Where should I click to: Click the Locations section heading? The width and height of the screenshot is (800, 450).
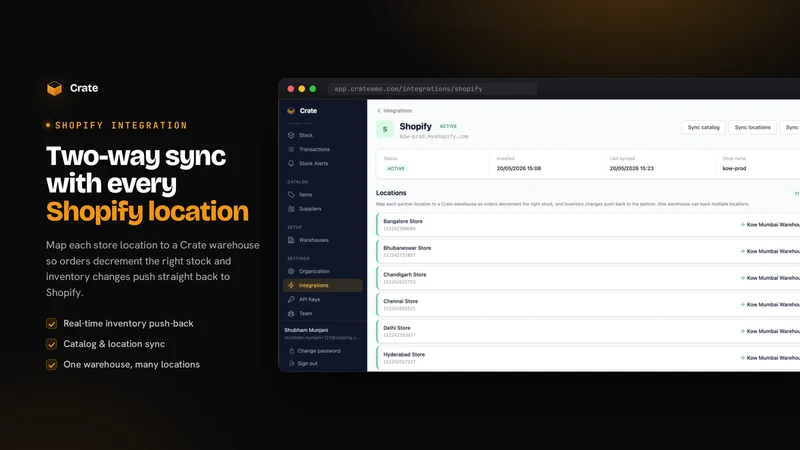(391, 193)
